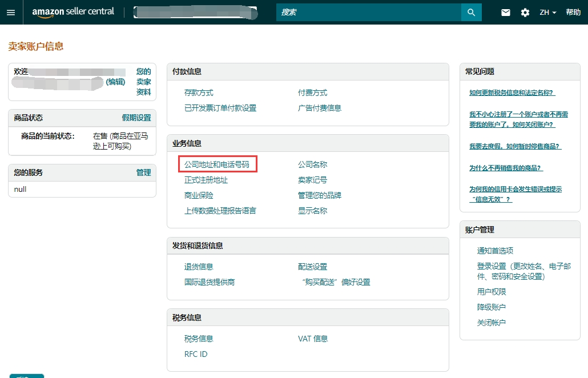
Task: Click 管理 next to 您的服务
Action: pos(143,172)
